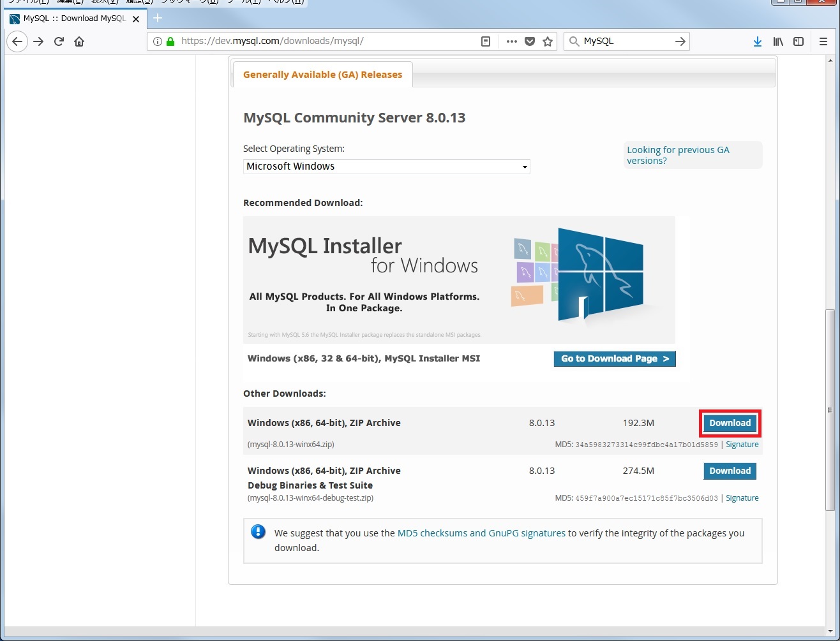Download the 192.3M Windows ZIP Archive
The width and height of the screenshot is (840, 641).
[x=730, y=423]
